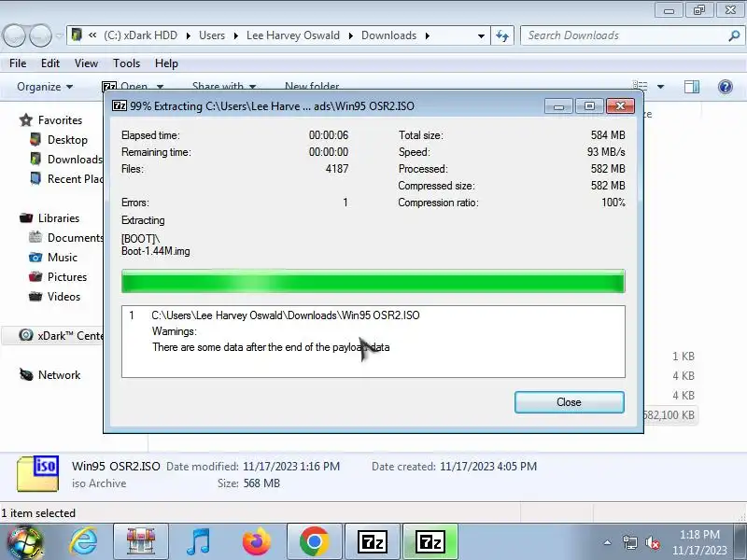Image resolution: width=747 pixels, height=560 pixels.
Task: Open the Help menu
Action: pos(166,63)
